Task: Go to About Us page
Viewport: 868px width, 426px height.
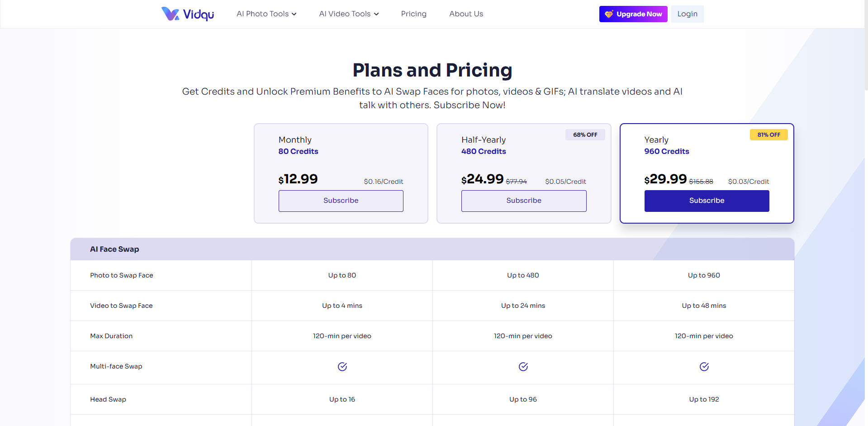Action: [x=466, y=14]
